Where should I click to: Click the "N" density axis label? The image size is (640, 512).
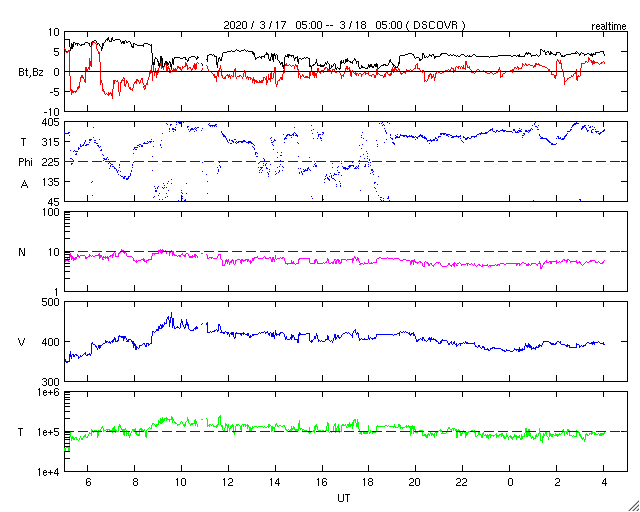22,252
